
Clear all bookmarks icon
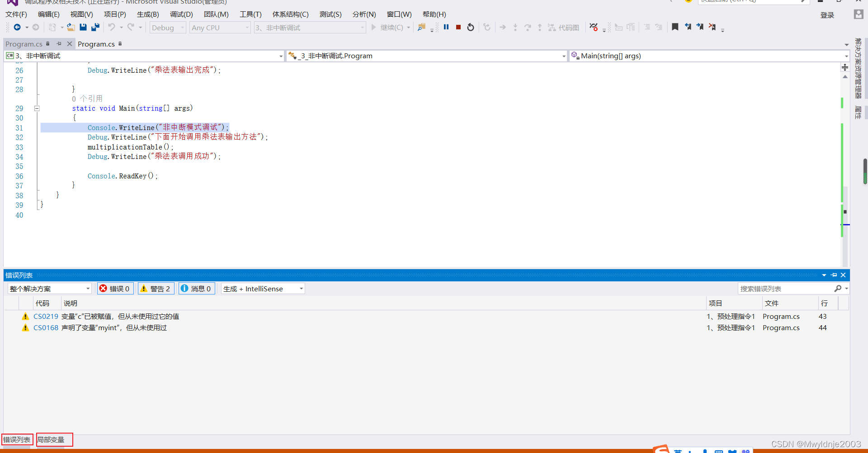(x=712, y=27)
